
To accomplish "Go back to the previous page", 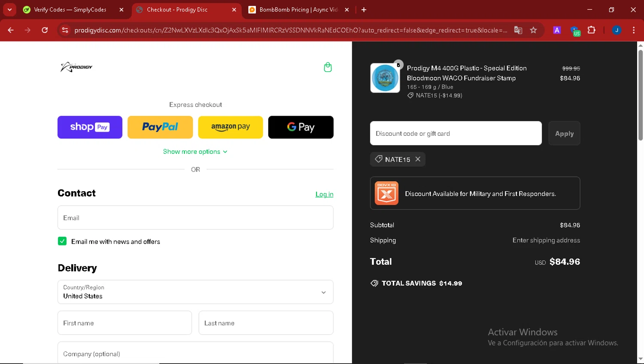I will [x=11, y=30].
